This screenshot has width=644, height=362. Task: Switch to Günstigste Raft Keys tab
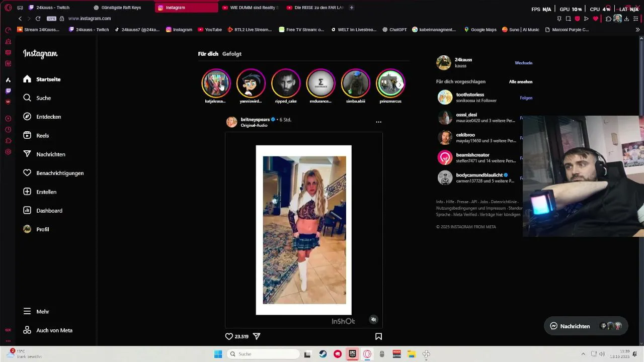(x=121, y=8)
